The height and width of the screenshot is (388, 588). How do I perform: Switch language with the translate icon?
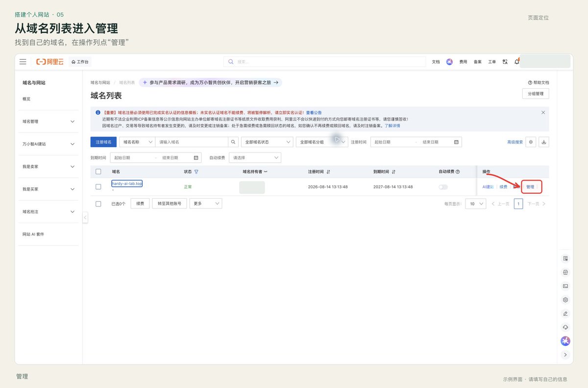tap(505, 62)
